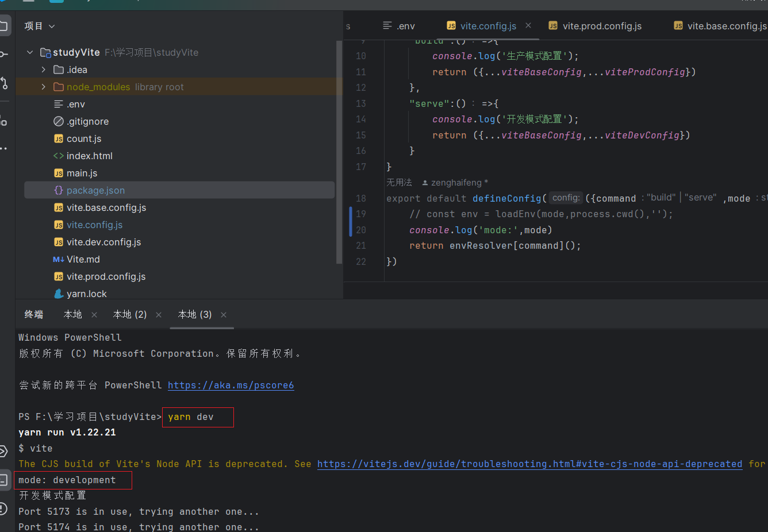Open the Commit tool window icon
The image size is (768, 532).
(3, 54)
